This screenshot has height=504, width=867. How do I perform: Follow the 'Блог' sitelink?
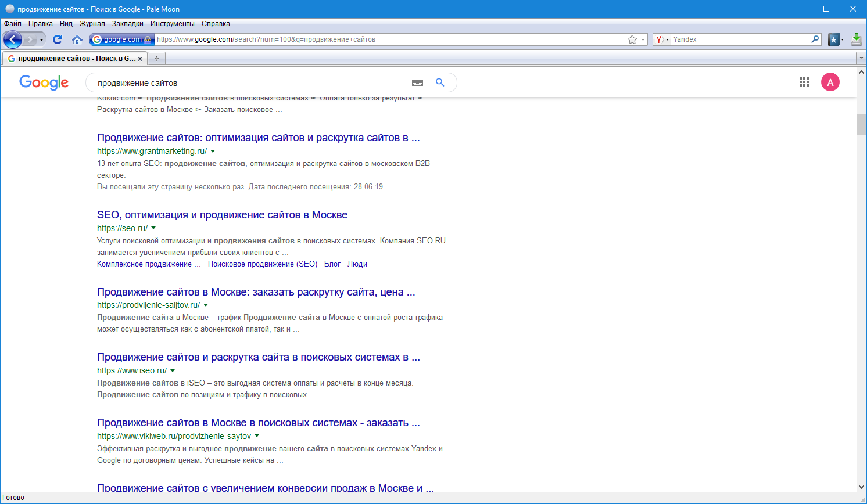[332, 264]
